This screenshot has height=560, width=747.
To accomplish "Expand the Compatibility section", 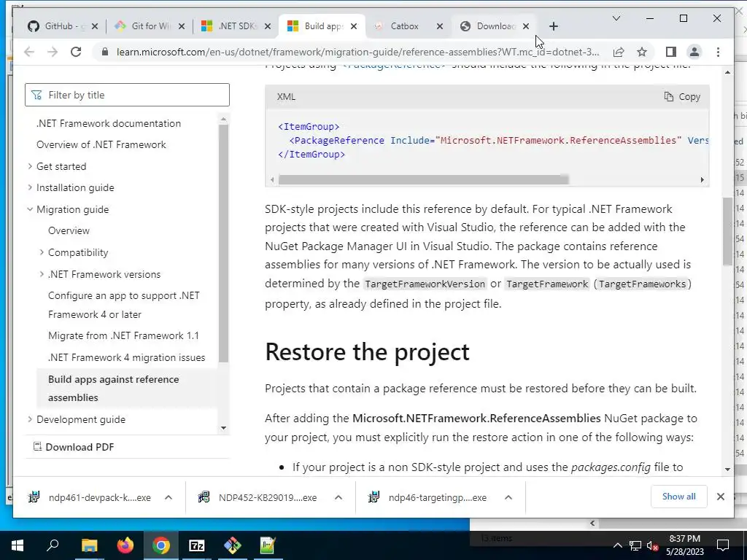I will coord(42,252).
